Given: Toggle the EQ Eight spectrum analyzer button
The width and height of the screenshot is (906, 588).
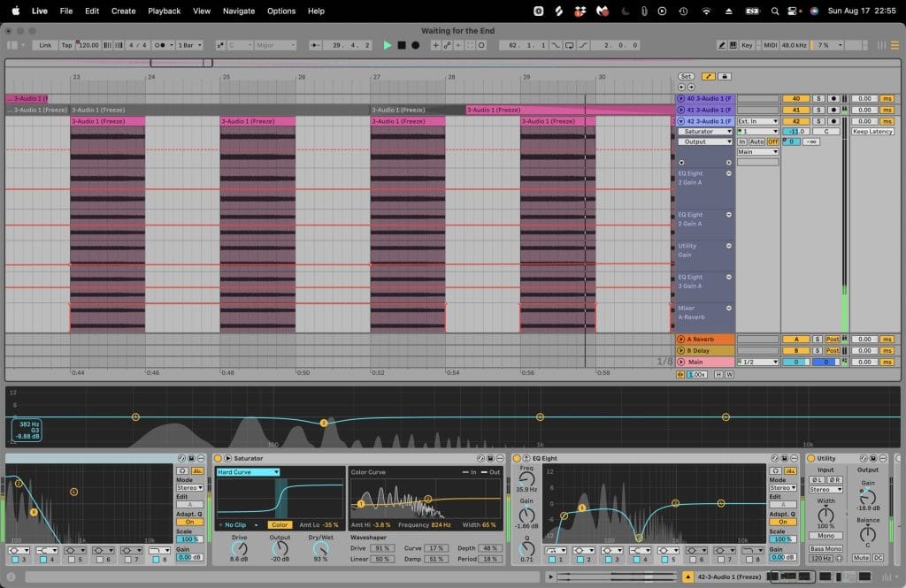Looking at the screenshot, I should [790, 470].
